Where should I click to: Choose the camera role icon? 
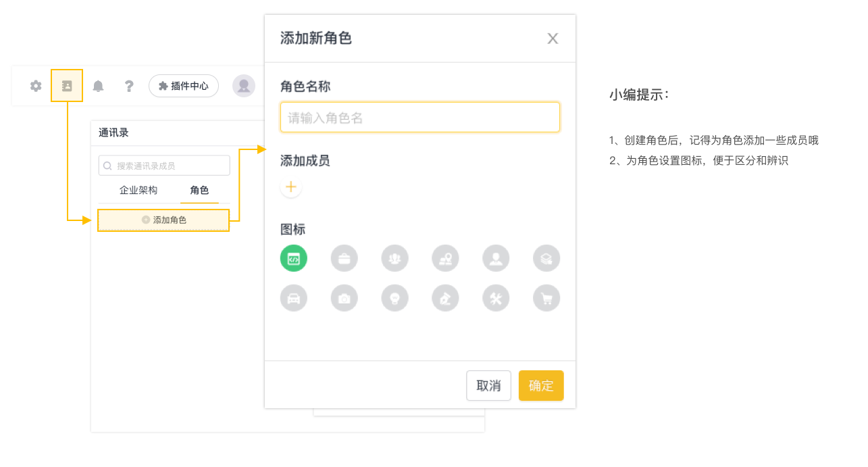(x=344, y=298)
